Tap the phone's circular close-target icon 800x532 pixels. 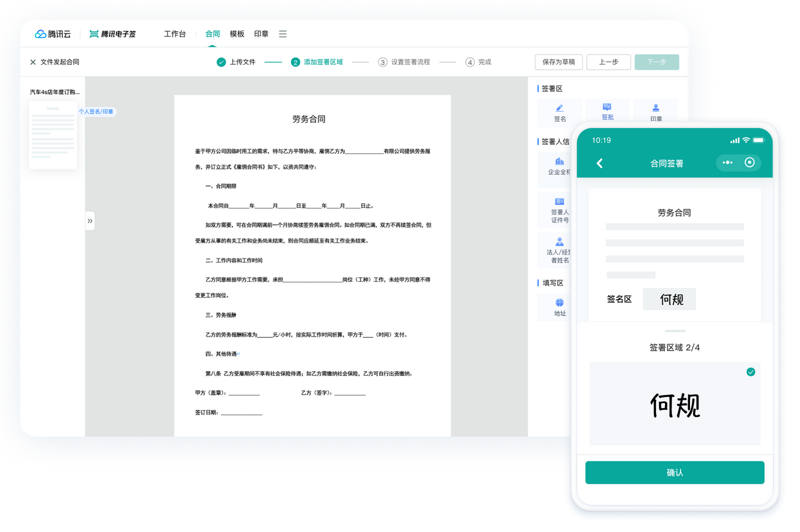coord(749,163)
